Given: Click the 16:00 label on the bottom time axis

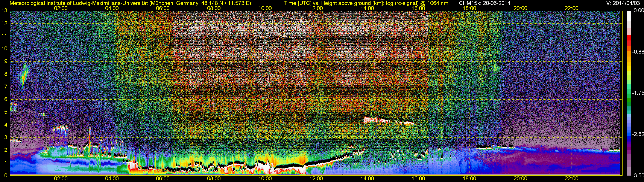Looking at the screenshot, I should [x=418, y=179].
